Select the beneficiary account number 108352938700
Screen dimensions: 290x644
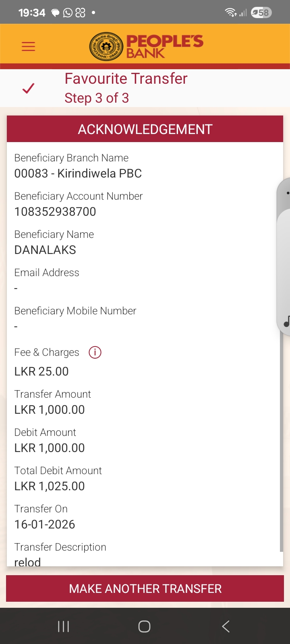click(x=55, y=212)
